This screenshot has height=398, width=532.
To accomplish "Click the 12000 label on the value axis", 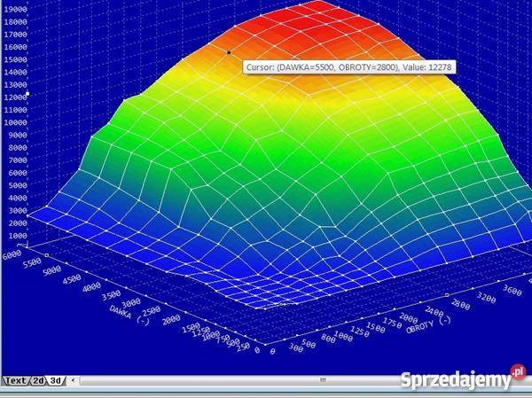I will pyautogui.click(x=15, y=98).
